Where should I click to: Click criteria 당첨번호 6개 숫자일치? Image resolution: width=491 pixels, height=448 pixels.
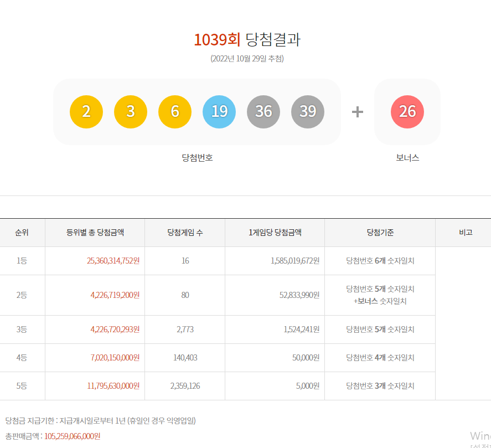point(380,261)
